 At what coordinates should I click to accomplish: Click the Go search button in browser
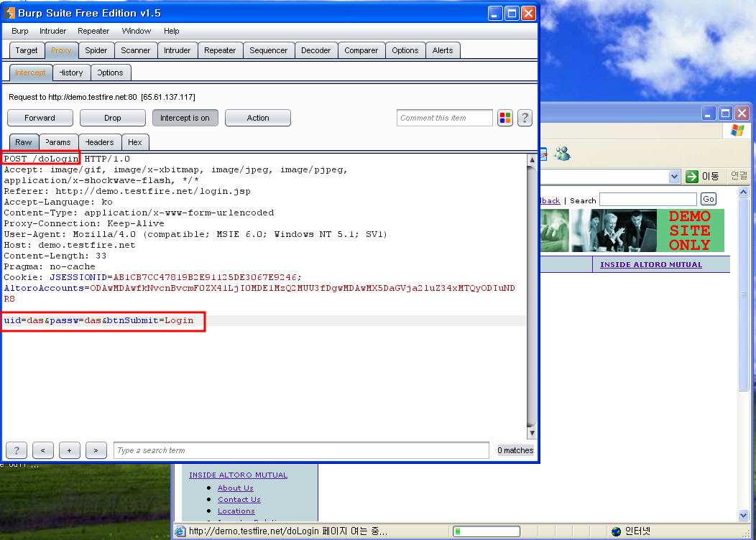pyautogui.click(x=709, y=199)
